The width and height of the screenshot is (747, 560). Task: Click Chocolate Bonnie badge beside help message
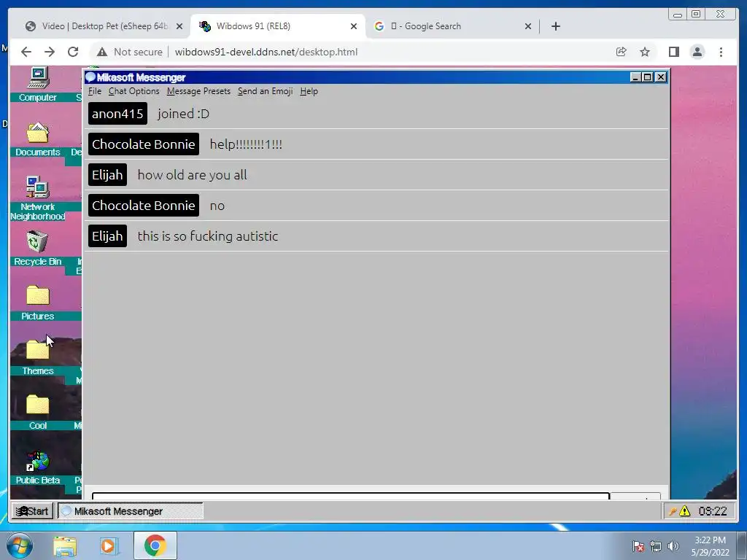tap(144, 144)
